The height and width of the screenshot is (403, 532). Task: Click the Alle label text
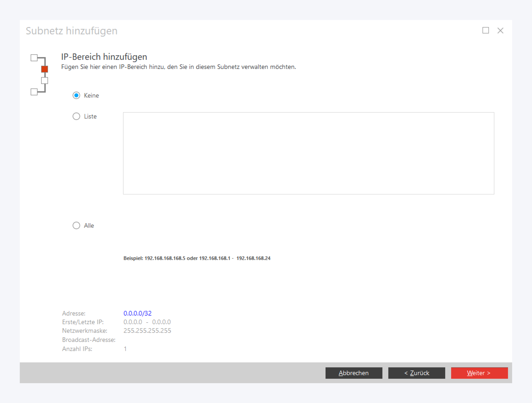[89, 226]
